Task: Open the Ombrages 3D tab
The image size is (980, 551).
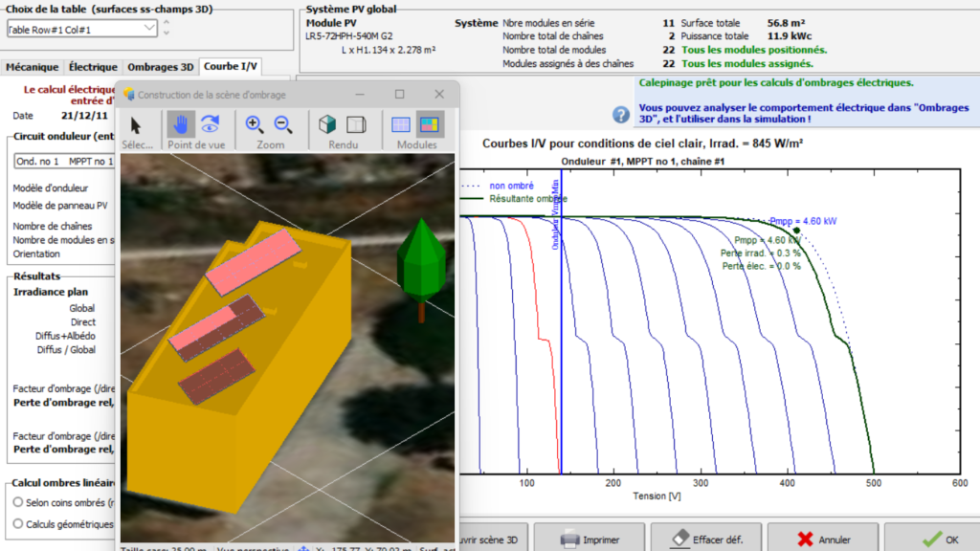Action: (x=160, y=67)
